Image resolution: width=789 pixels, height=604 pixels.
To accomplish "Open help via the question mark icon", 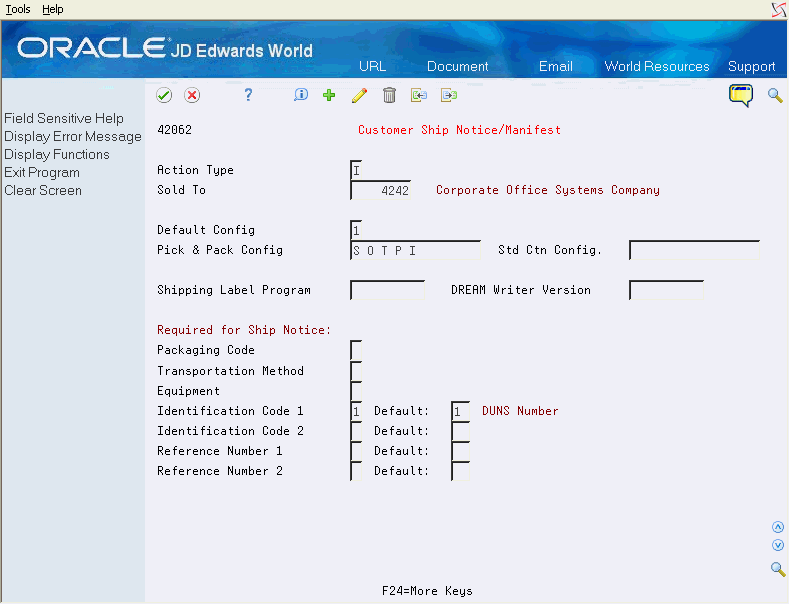I will tap(248, 95).
